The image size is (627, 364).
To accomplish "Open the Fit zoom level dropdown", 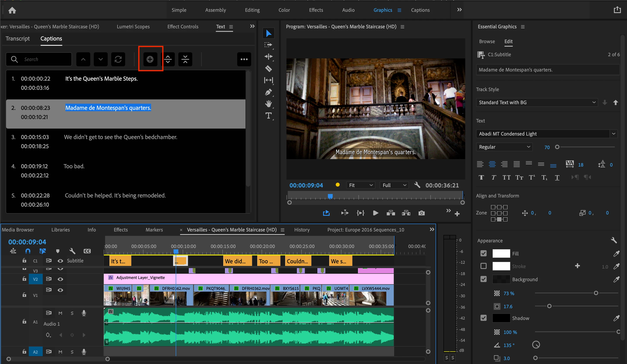I will [x=361, y=185].
